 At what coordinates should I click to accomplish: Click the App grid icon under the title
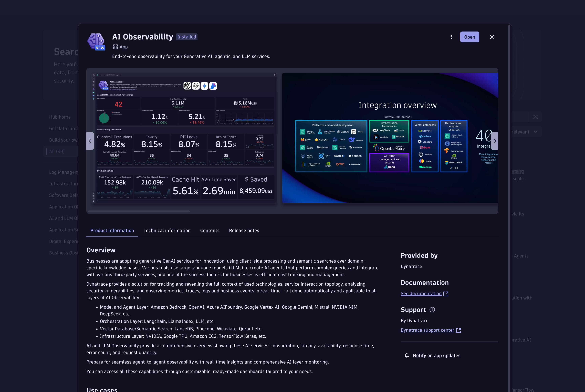tap(115, 46)
